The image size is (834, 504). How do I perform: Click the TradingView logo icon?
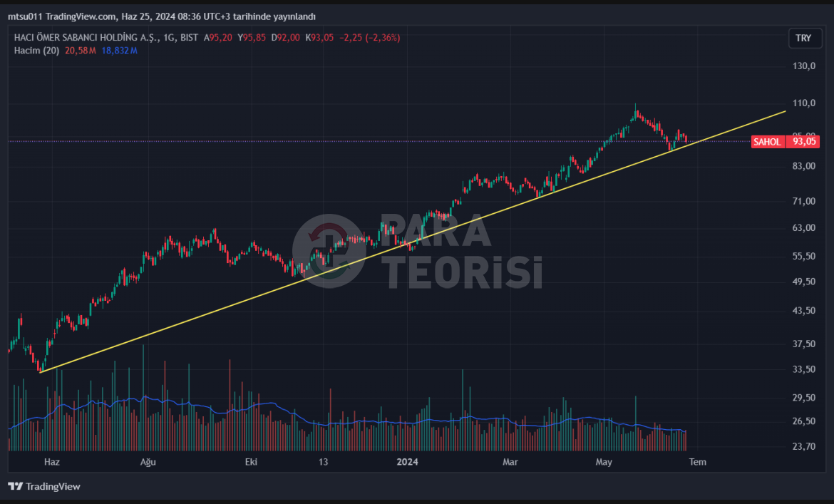pyautogui.click(x=16, y=486)
